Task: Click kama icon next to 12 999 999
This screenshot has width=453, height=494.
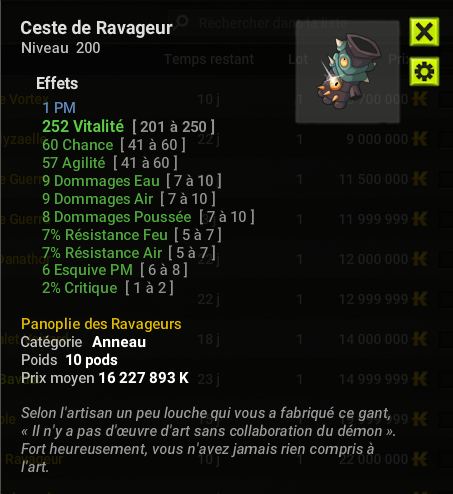Action: 420,299
